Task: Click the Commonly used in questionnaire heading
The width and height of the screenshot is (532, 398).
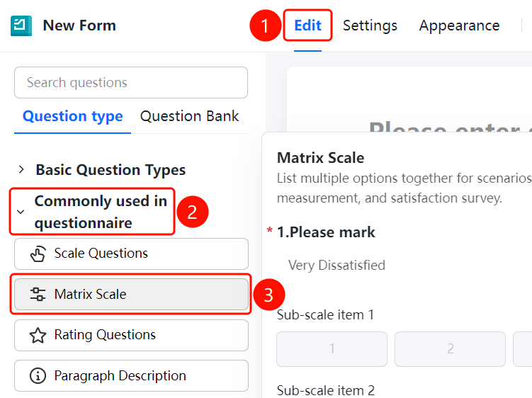Action: 101,212
